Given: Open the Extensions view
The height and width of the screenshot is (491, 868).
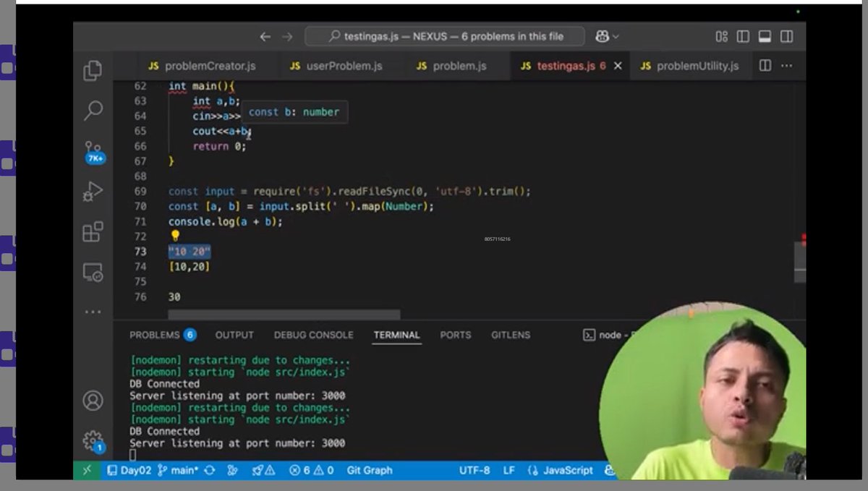Looking at the screenshot, I should click(x=93, y=232).
